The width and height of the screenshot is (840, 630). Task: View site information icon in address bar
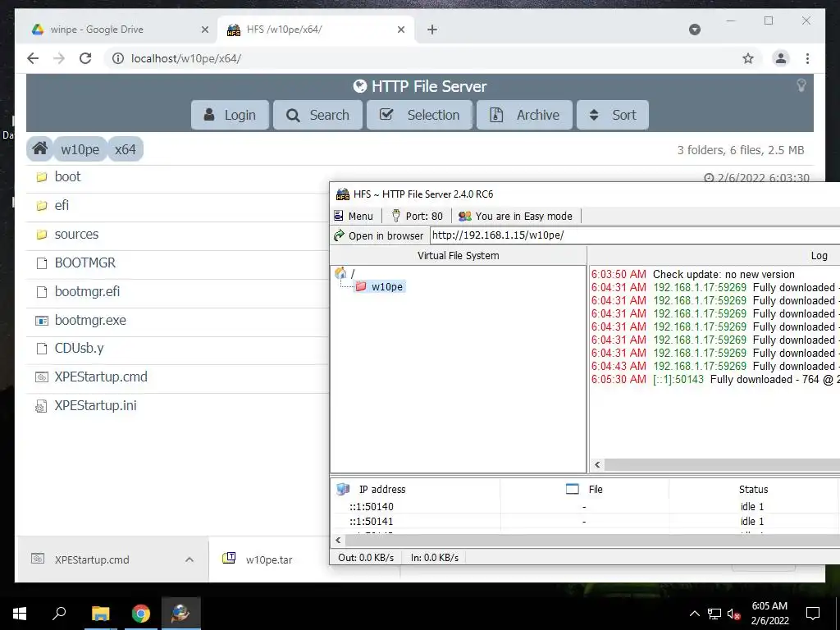click(x=118, y=58)
